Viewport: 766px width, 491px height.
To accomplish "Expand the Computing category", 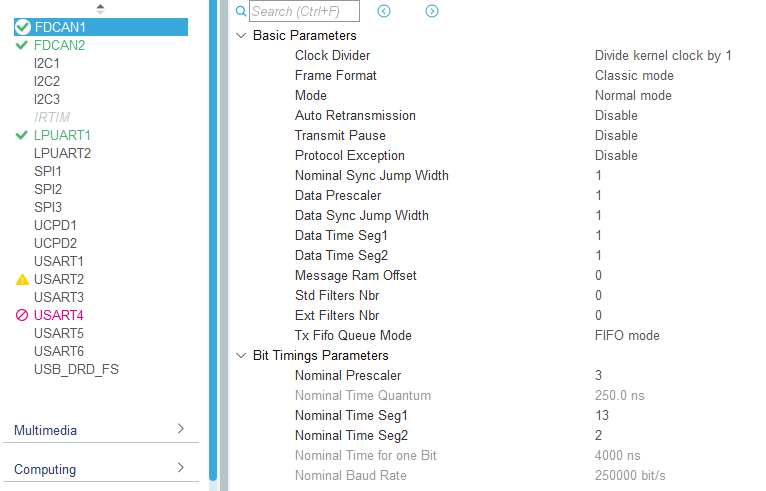I will click(181, 469).
